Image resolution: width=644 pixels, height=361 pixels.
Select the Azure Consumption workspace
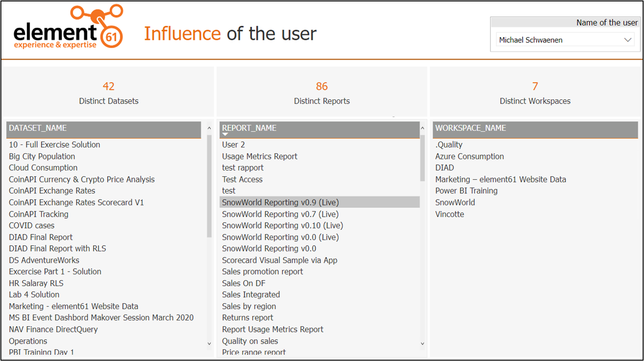point(469,156)
